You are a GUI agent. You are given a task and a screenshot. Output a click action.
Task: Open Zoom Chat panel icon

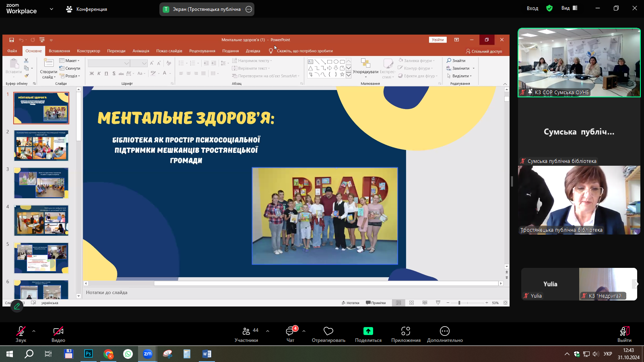coord(290,331)
